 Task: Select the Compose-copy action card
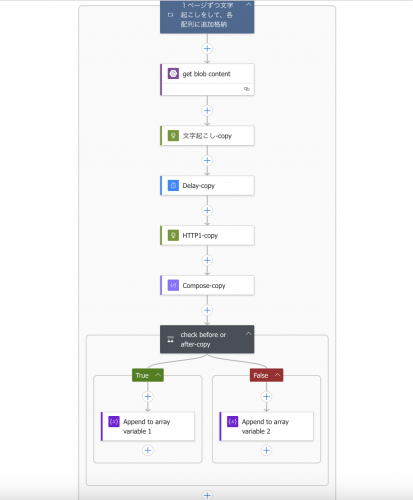[x=207, y=285]
